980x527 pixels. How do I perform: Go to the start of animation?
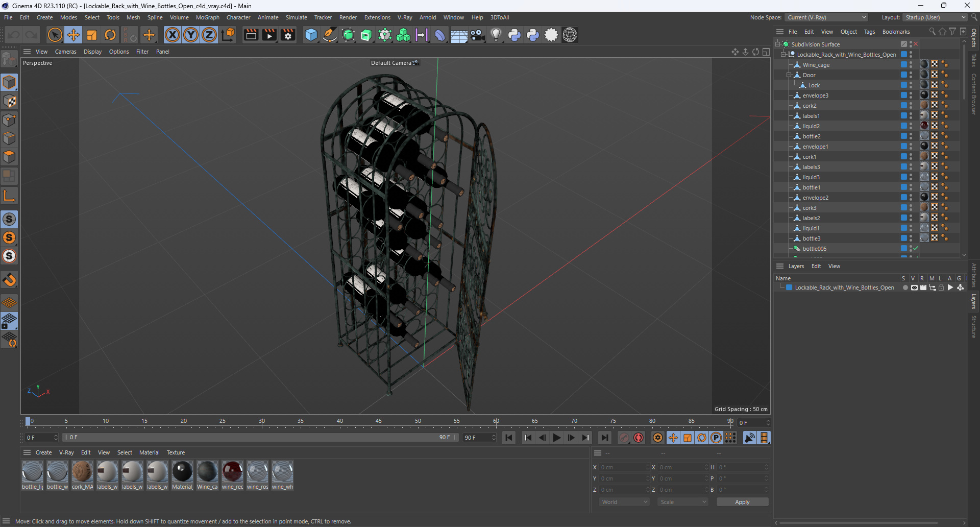509,438
